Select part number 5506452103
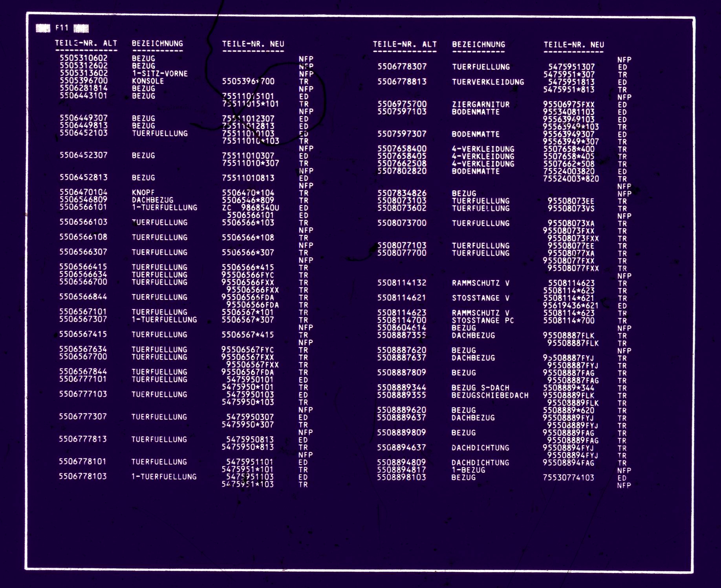The image size is (721, 588). click(x=84, y=133)
